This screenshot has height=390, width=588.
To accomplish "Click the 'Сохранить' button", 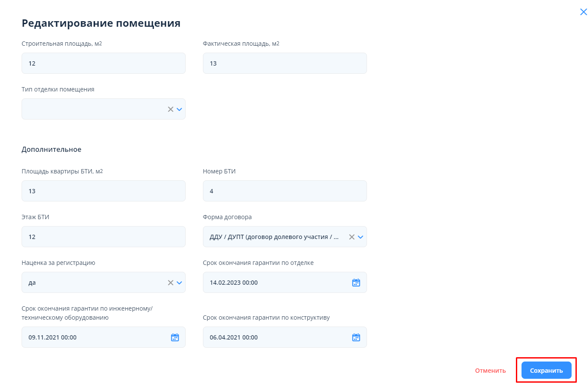I will 546,370.
